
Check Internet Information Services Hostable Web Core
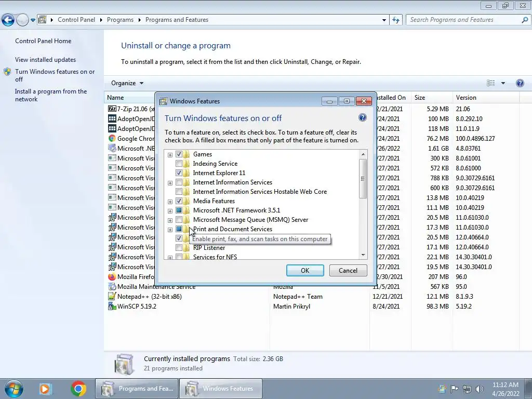click(179, 192)
